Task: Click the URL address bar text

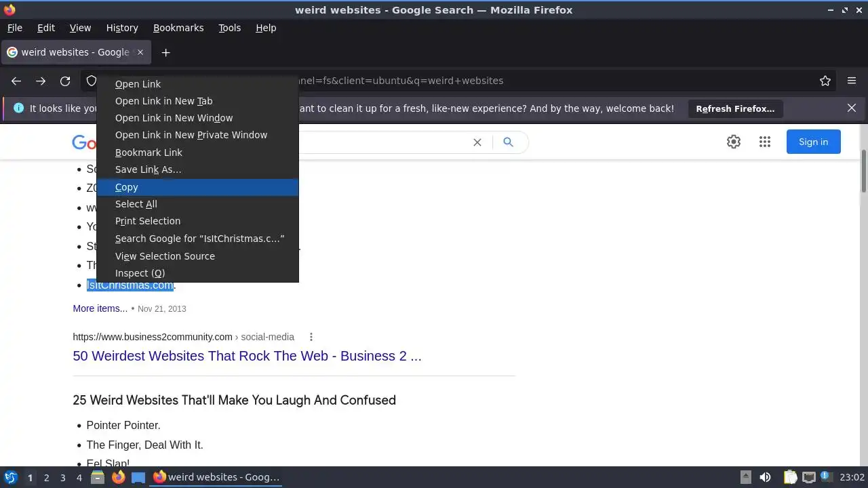Action: point(400,81)
